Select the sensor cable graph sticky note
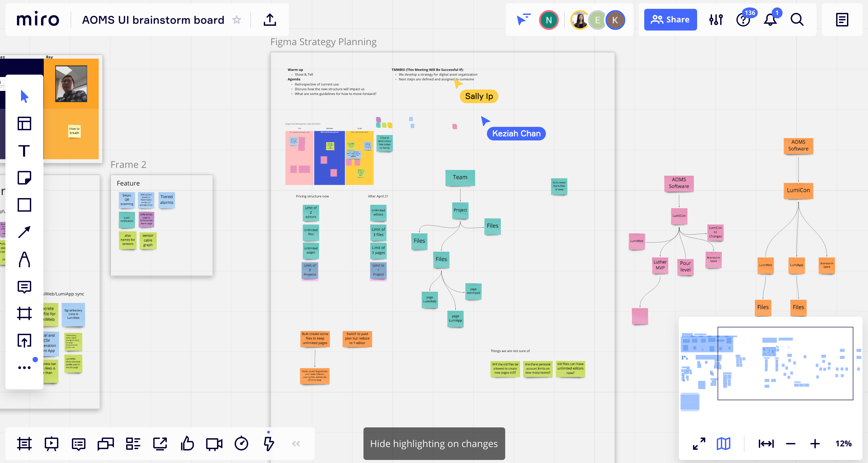 [148, 240]
